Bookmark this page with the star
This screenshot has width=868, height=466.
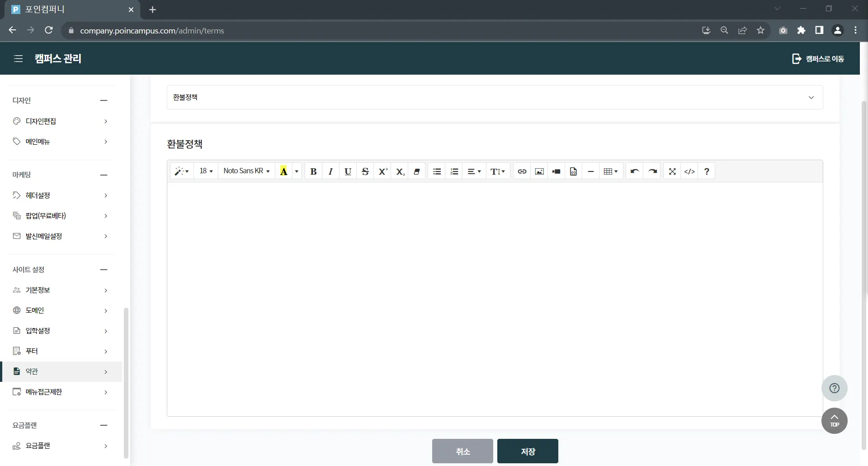pyautogui.click(x=760, y=30)
